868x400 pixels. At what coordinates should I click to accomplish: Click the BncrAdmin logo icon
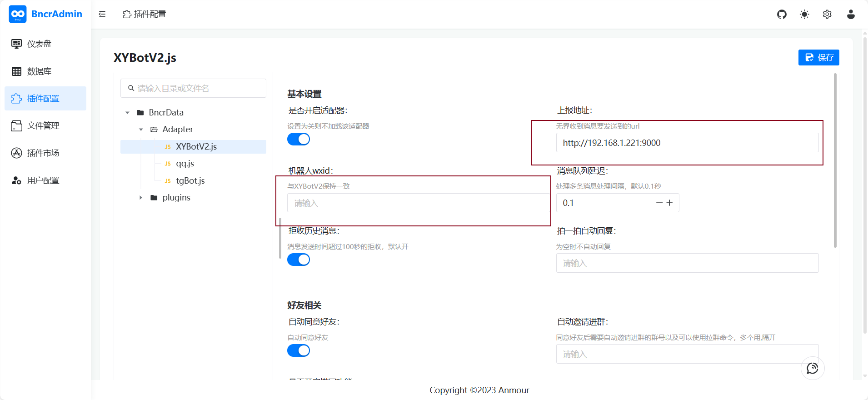click(x=18, y=14)
